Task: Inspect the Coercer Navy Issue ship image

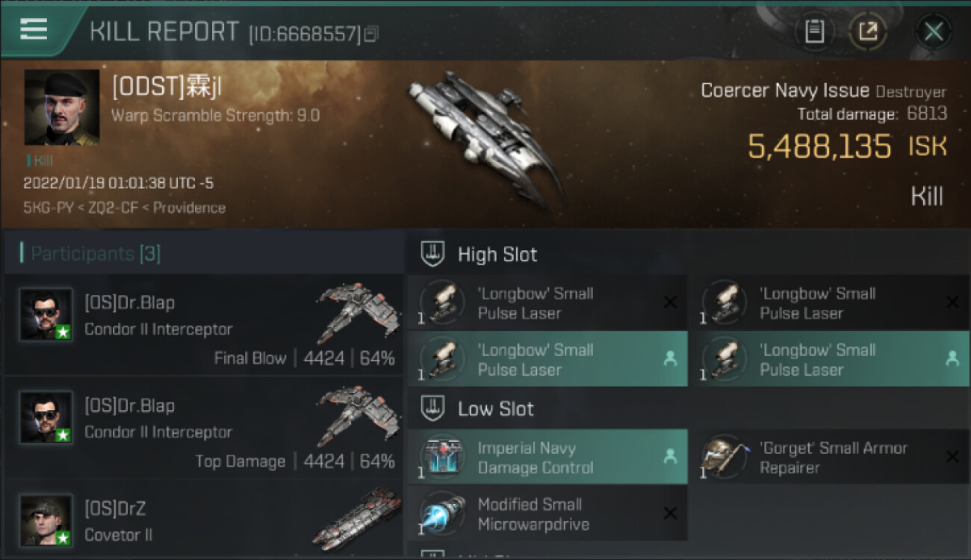Action: click(x=485, y=138)
